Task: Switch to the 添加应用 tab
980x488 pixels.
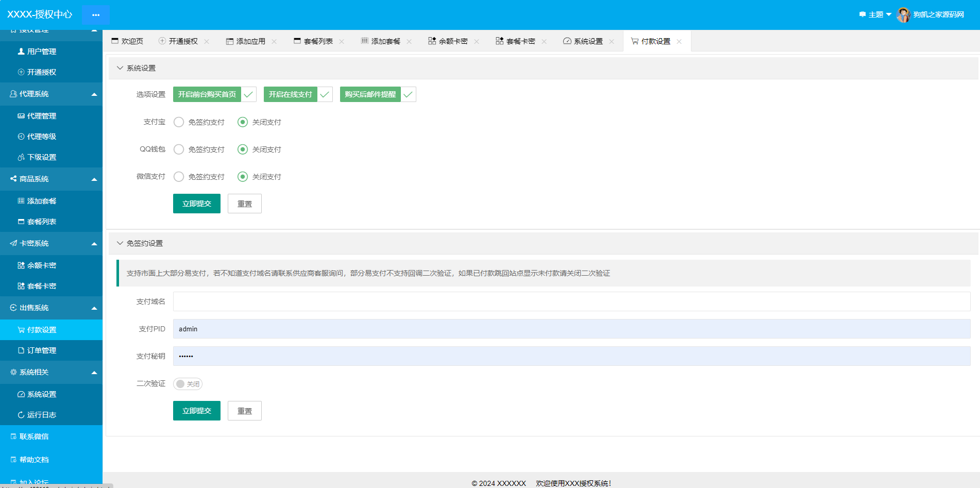Action: 250,41
